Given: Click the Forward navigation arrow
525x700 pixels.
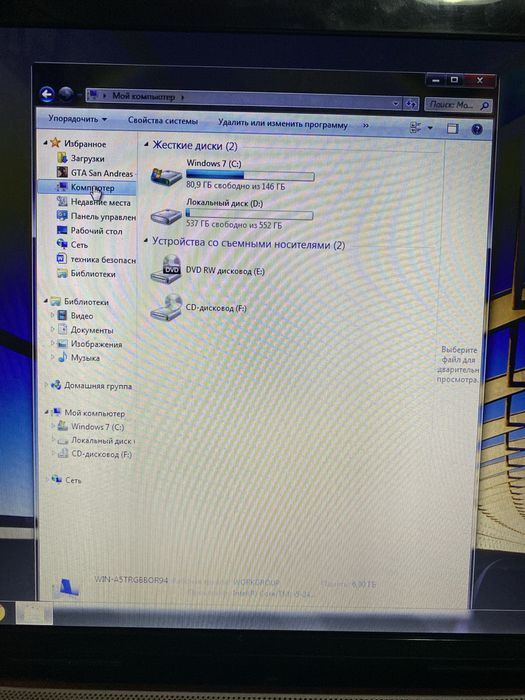Looking at the screenshot, I should (x=66, y=94).
